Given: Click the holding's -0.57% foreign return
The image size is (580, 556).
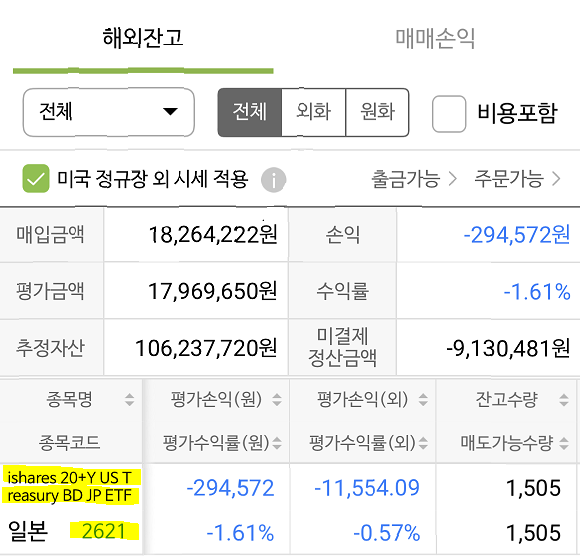Looking at the screenshot, I should [387, 533].
